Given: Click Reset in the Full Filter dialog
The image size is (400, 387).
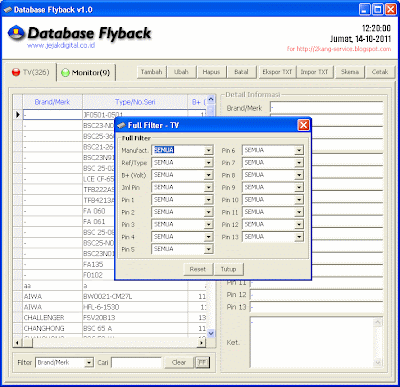Looking at the screenshot, I should point(198,269).
